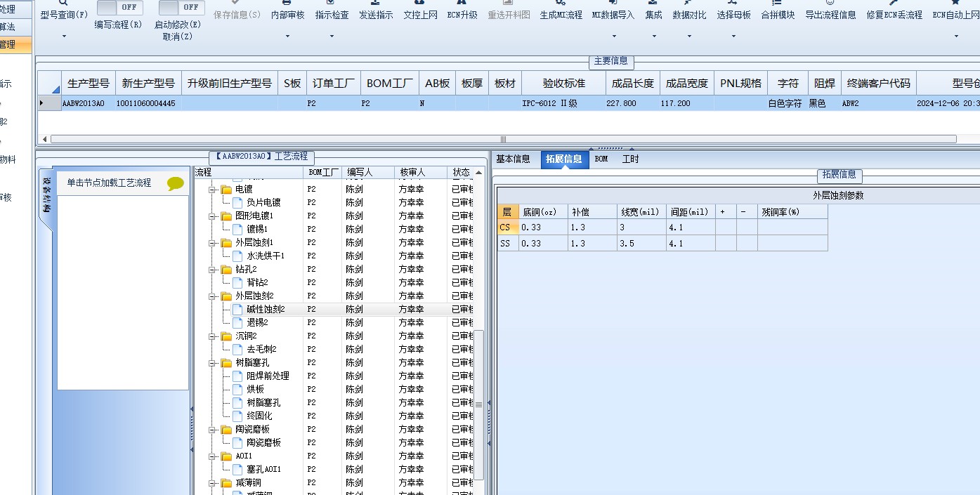The height and width of the screenshot is (495, 980).
Task: Click the document icon beside 负片电镀
Action: [238, 202]
